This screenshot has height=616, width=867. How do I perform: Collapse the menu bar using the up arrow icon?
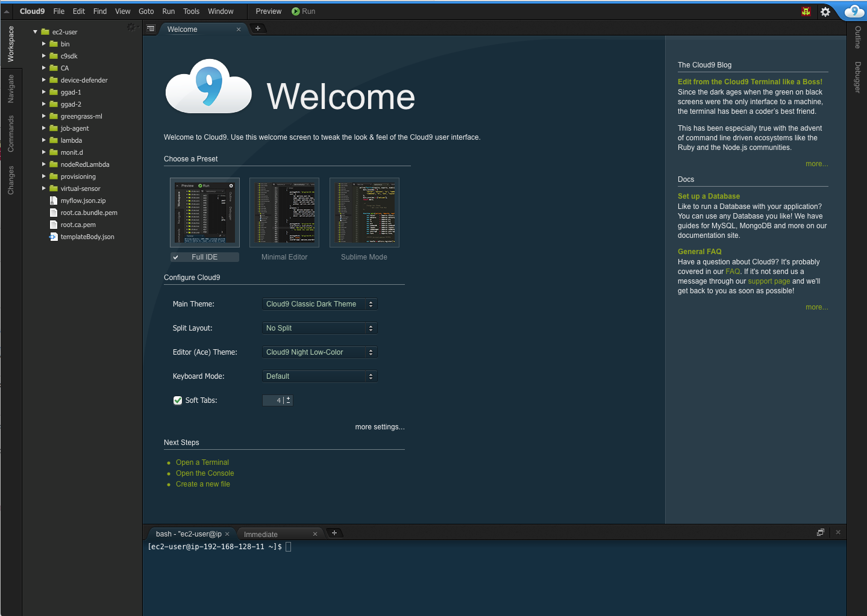pos(7,11)
